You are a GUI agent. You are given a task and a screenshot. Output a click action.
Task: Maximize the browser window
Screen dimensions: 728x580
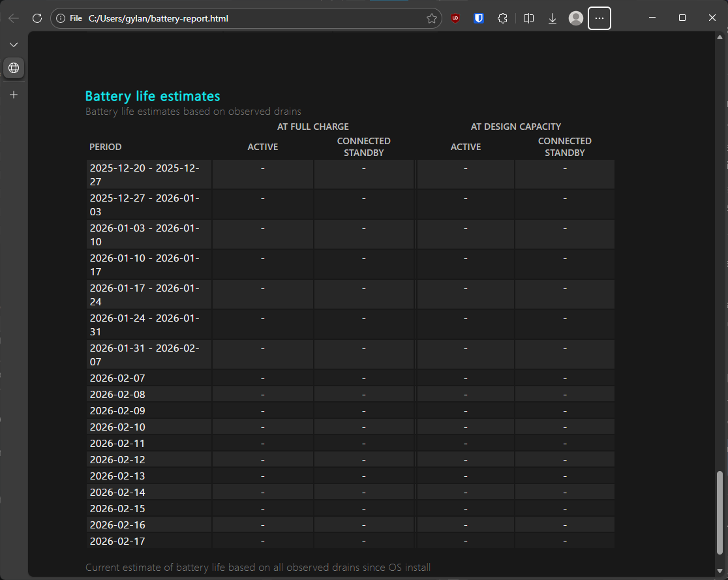(x=682, y=18)
